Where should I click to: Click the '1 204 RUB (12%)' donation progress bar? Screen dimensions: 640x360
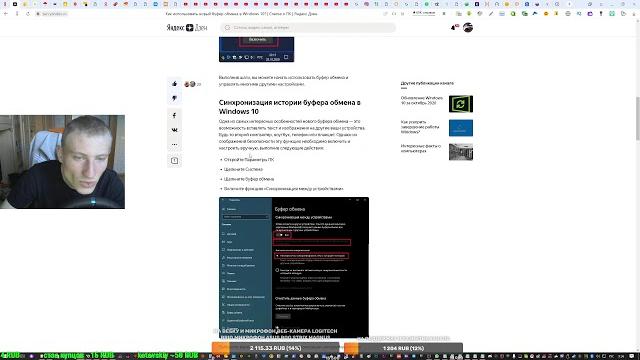403,348
